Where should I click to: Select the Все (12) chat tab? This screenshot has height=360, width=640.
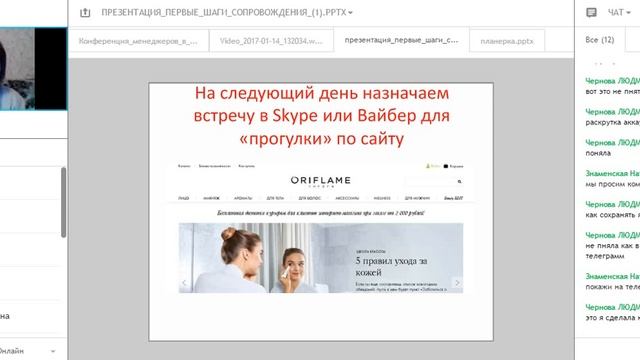(600, 40)
